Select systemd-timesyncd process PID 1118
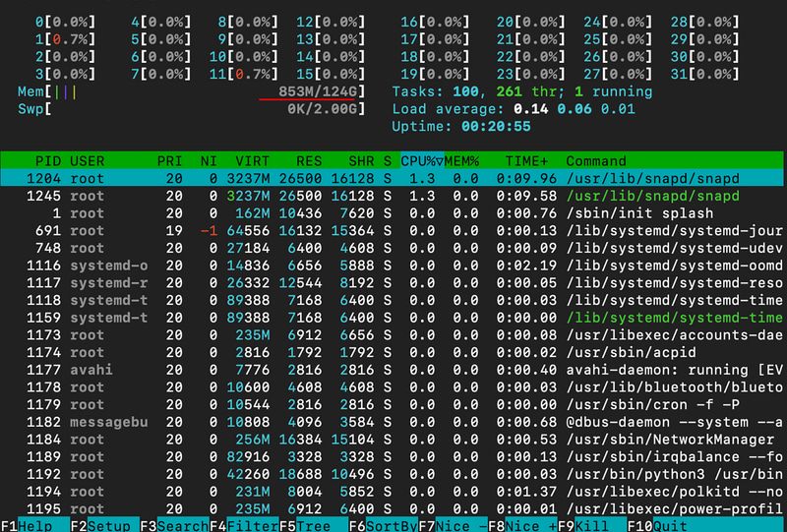This screenshot has width=787, height=532. click(392, 300)
